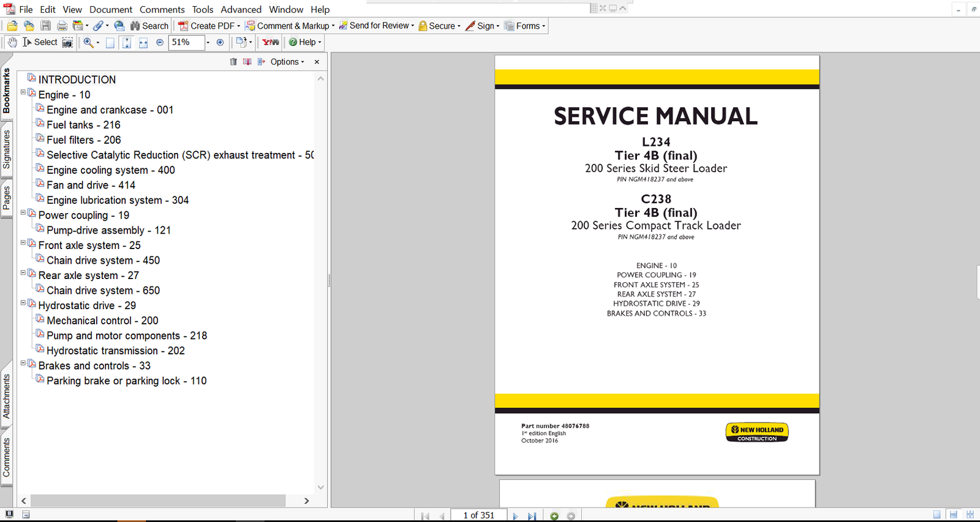Collapse the Brakes and controls - 33 node
Image resolution: width=980 pixels, height=522 pixels.
[x=23, y=363]
